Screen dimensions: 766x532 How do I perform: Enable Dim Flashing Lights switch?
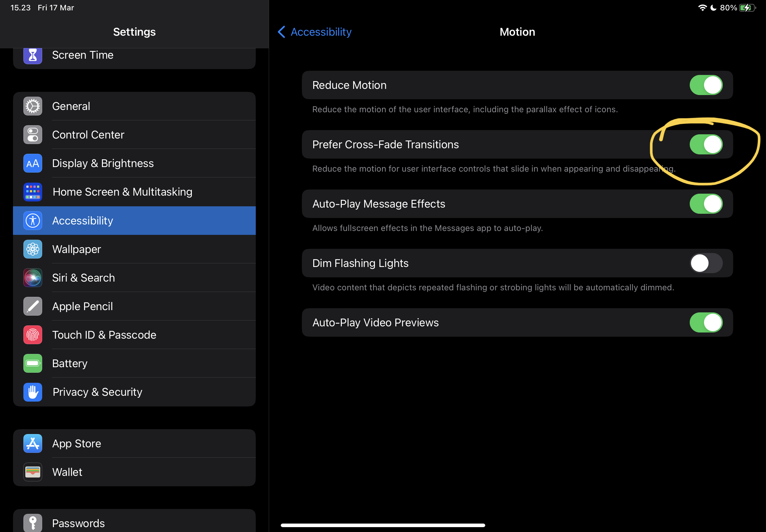click(x=706, y=263)
